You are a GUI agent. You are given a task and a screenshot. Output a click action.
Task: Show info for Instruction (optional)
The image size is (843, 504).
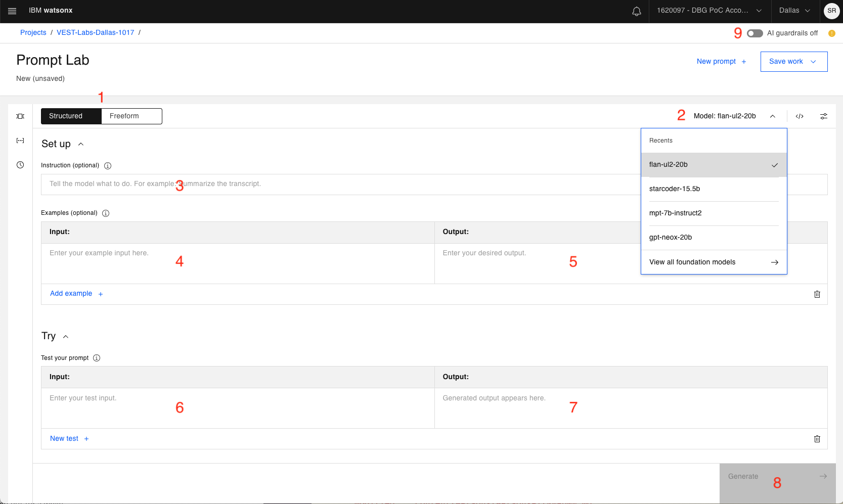tap(108, 166)
